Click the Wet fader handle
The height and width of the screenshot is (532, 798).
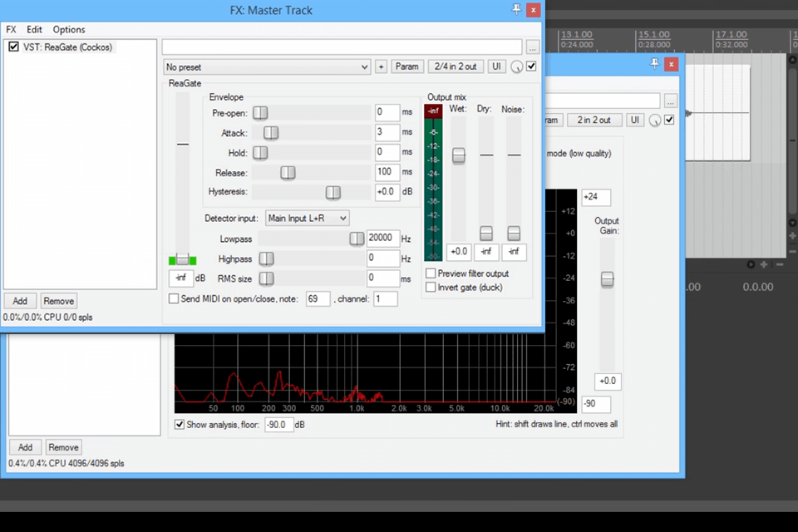(x=459, y=155)
